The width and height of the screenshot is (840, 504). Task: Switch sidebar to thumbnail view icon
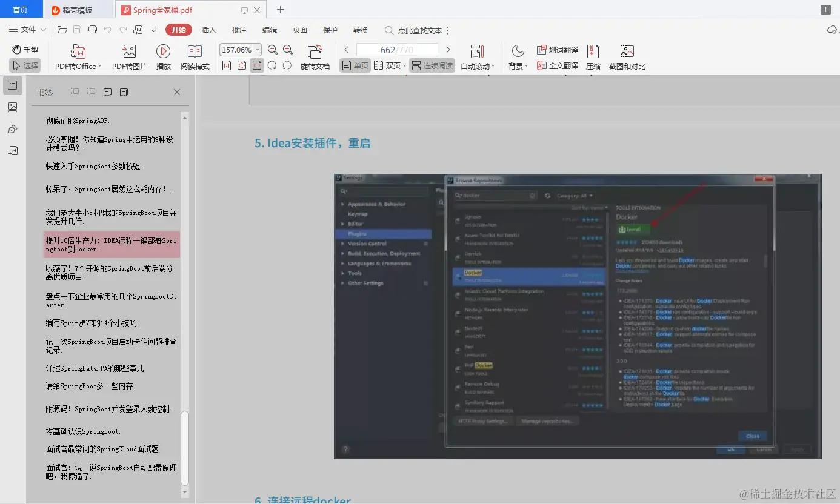(13, 107)
